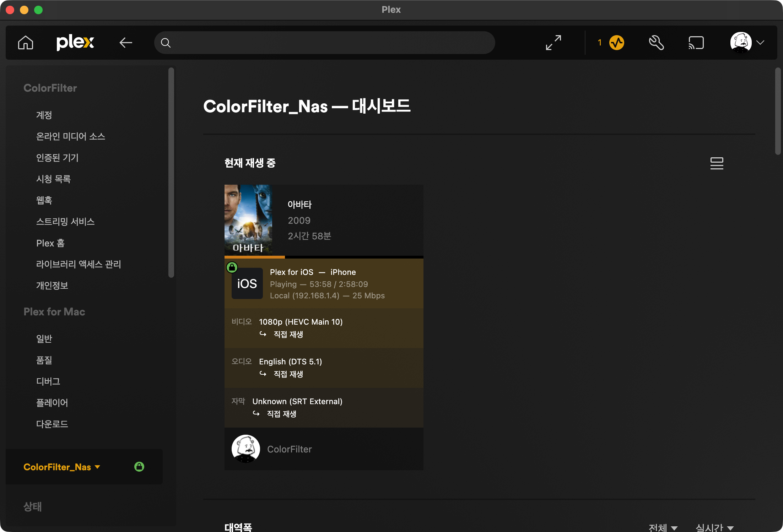
Task: Select 인증된 기기 in the sidebar
Action: 57,158
